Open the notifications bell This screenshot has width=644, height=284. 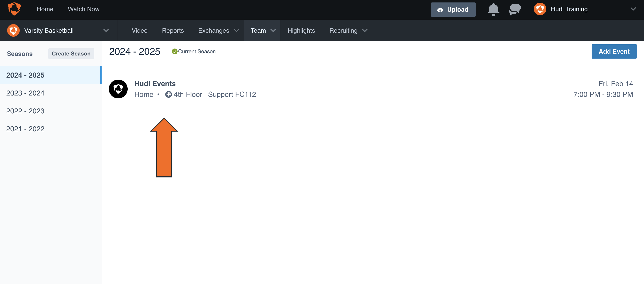493,9
